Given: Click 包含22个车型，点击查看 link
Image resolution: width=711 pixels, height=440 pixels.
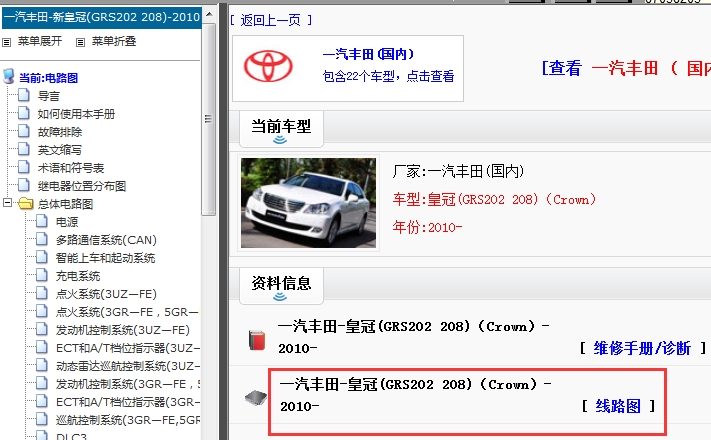Looking at the screenshot, I should pos(388,76).
